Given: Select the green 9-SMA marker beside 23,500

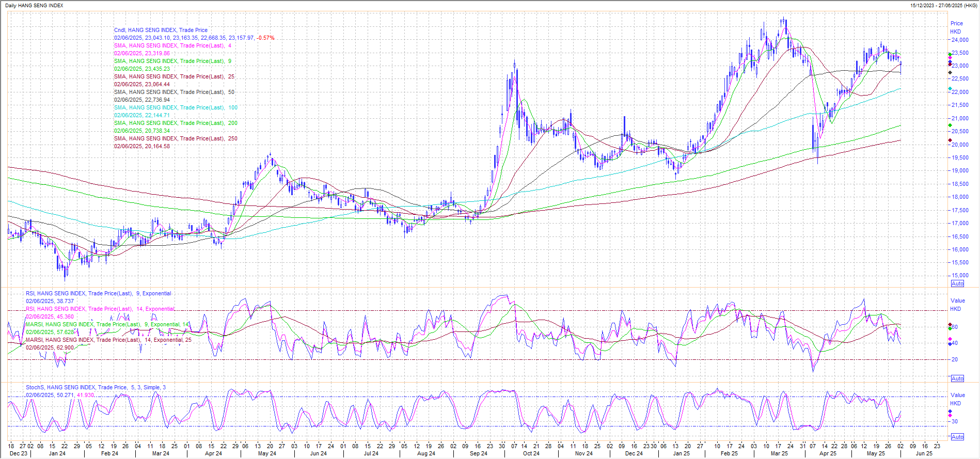Looking at the screenshot, I should [950, 54].
